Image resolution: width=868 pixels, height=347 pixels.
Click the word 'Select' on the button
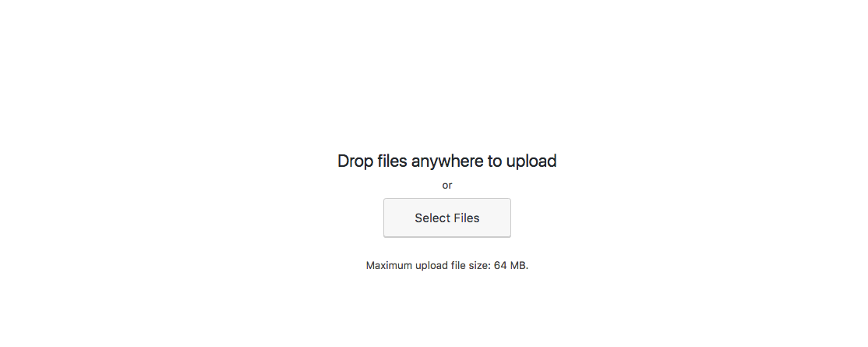coord(432,218)
